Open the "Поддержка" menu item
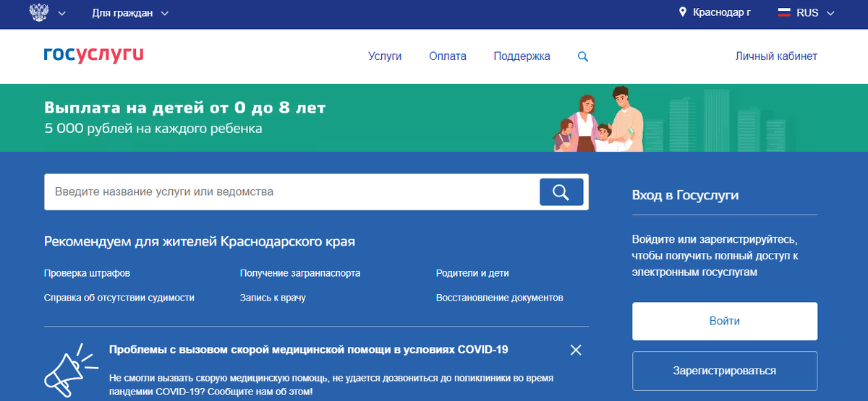Viewport: 868px width, 401px height. click(x=522, y=56)
